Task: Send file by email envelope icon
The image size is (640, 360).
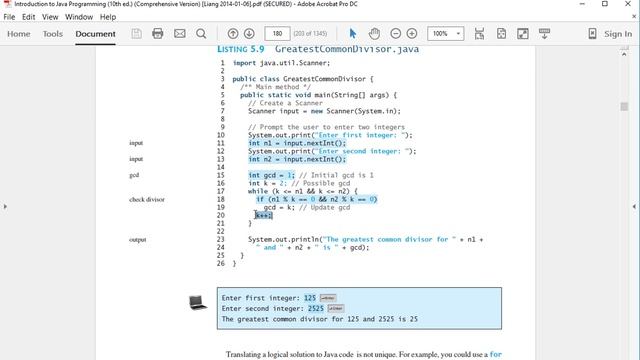Action: click(180, 33)
